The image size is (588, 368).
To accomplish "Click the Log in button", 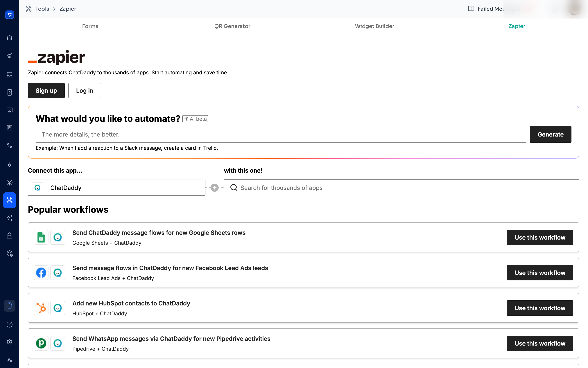I will click(85, 91).
